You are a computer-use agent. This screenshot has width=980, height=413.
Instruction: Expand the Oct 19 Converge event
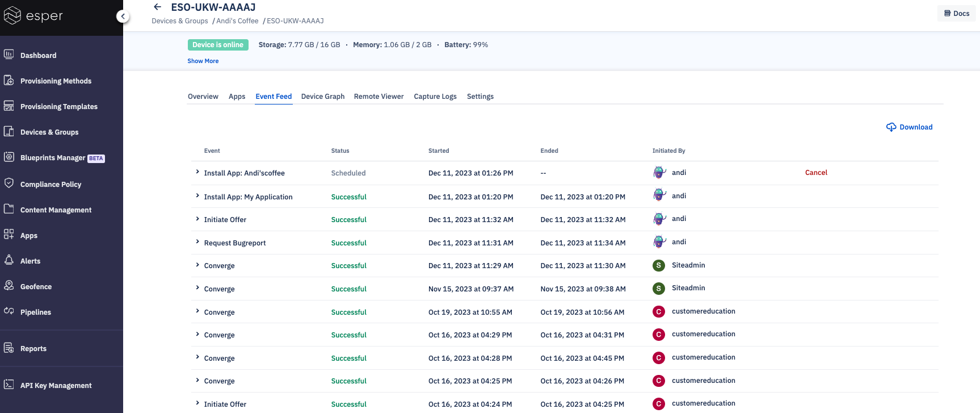pyautogui.click(x=197, y=311)
